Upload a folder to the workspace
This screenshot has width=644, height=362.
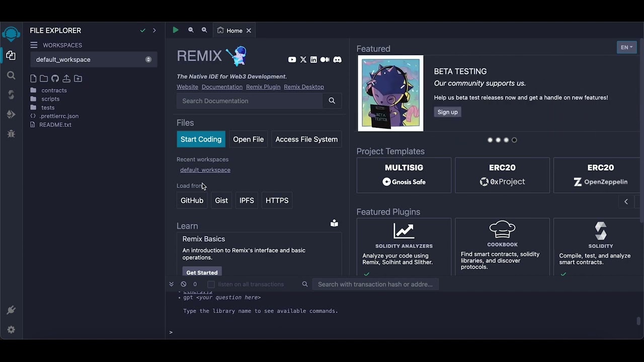point(78,78)
